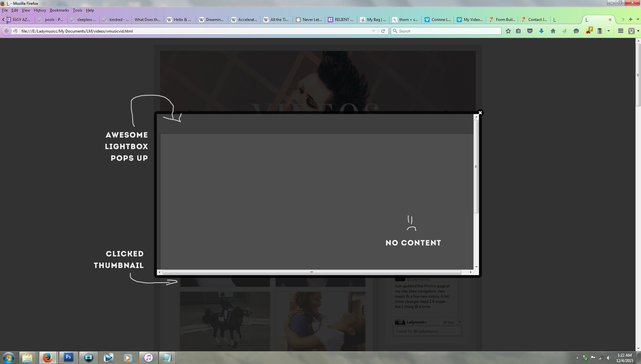Go to Firefox home page icon
This screenshot has height=364, width=641.
point(553,31)
